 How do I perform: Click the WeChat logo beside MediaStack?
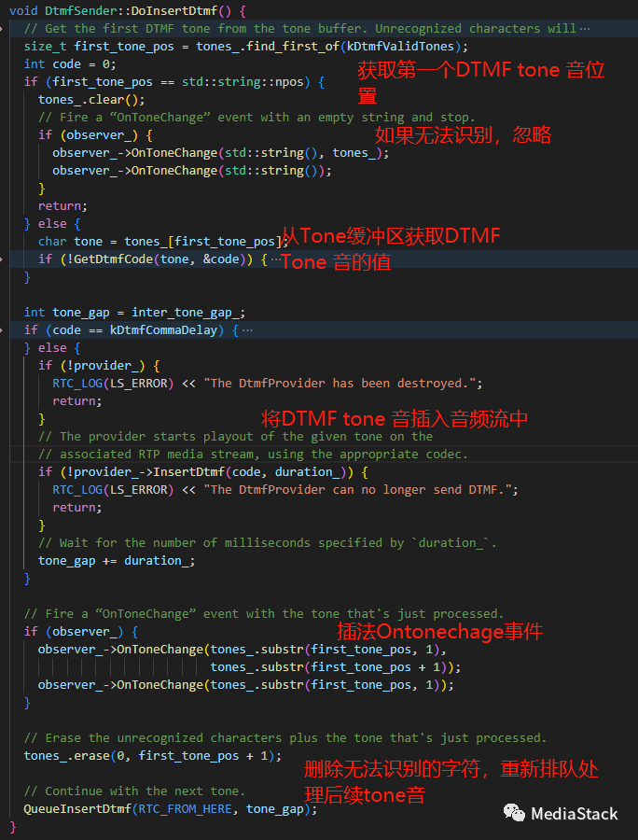click(x=514, y=813)
